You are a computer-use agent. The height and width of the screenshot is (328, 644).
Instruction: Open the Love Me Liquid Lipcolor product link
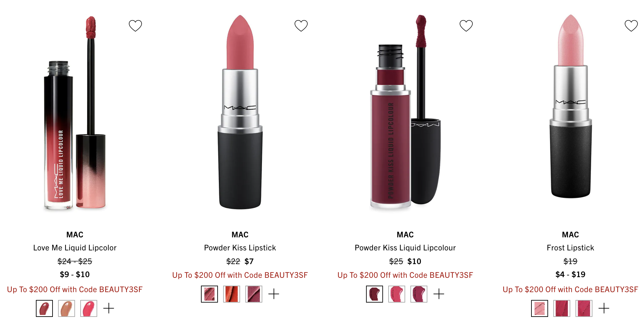coord(75,248)
